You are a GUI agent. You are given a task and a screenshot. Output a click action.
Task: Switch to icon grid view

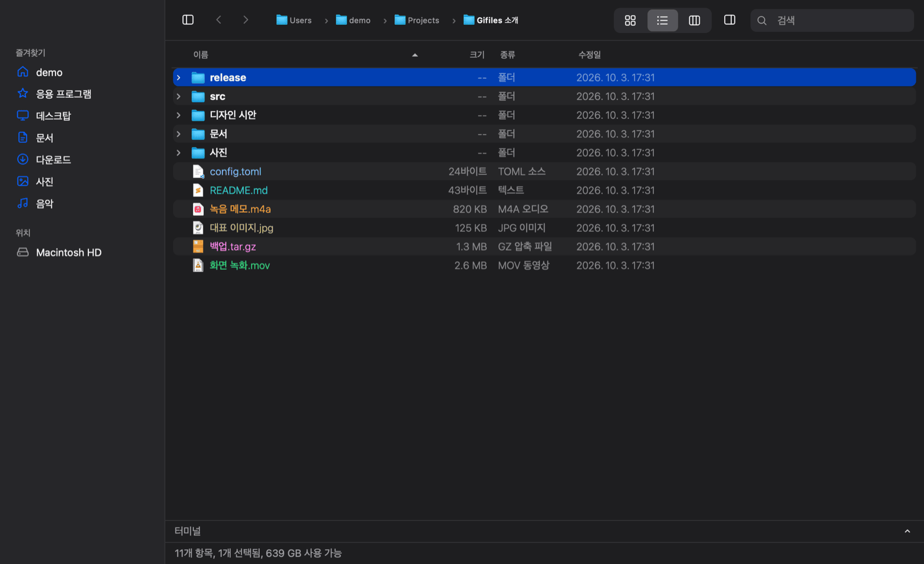(x=630, y=21)
